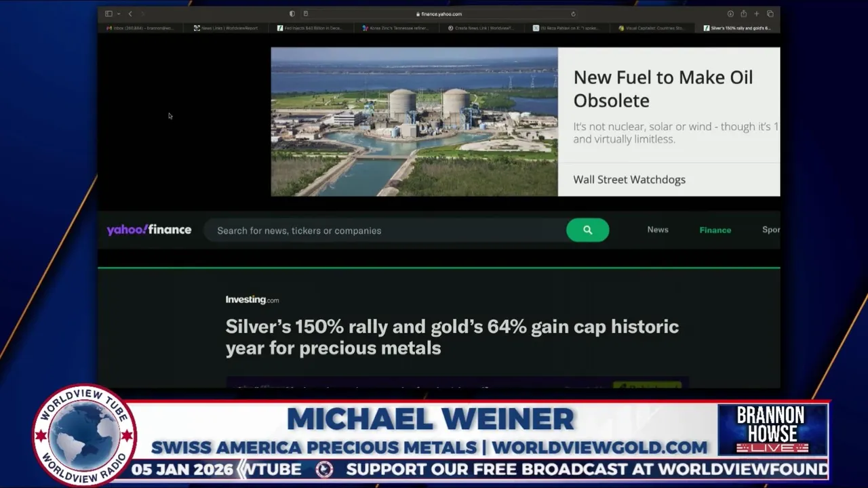Switch to Visual Capitalist Countries tab
Viewport: 868px width, 488px height.
[652, 28]
